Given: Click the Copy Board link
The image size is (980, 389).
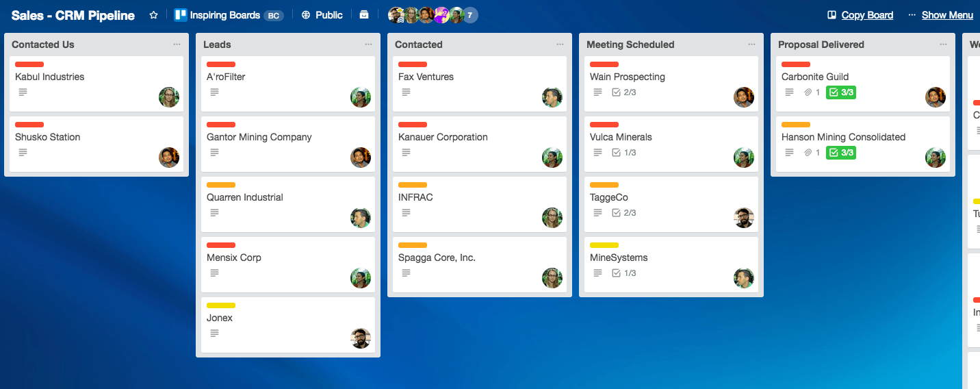Looking at the screenshot, I should tap(860, 15).
